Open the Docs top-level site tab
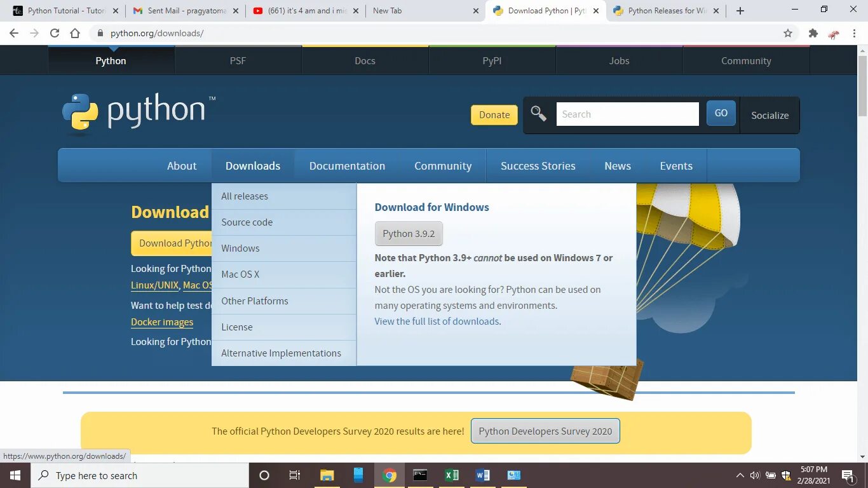The width and height of the screenshot is (868, 488). (x=365, y=61)
